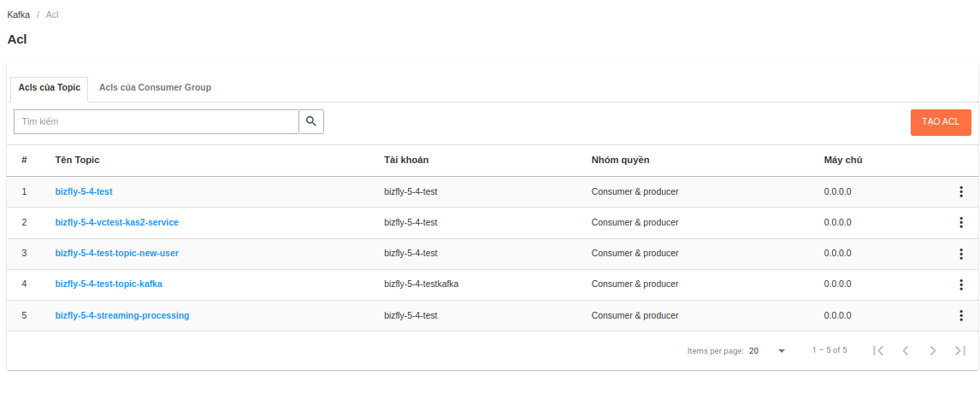Go to previous page arrow
Viewport: 980px width, 416px height.
pos(906,350)
